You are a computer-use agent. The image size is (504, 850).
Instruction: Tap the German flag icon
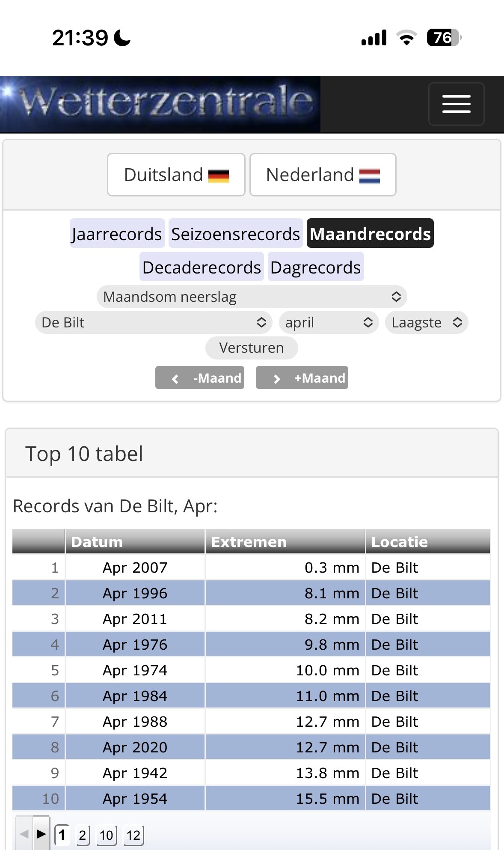click(x=219, y=175)
